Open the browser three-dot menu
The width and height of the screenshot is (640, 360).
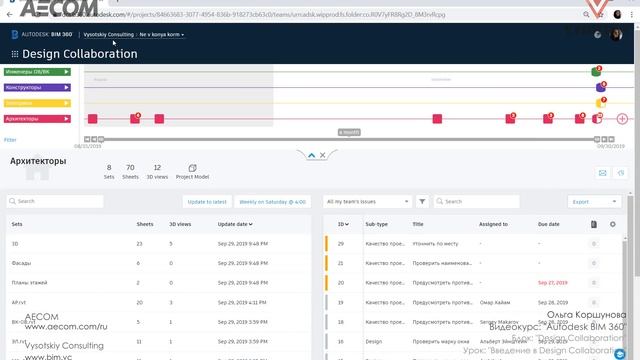(x=632, y=15)
